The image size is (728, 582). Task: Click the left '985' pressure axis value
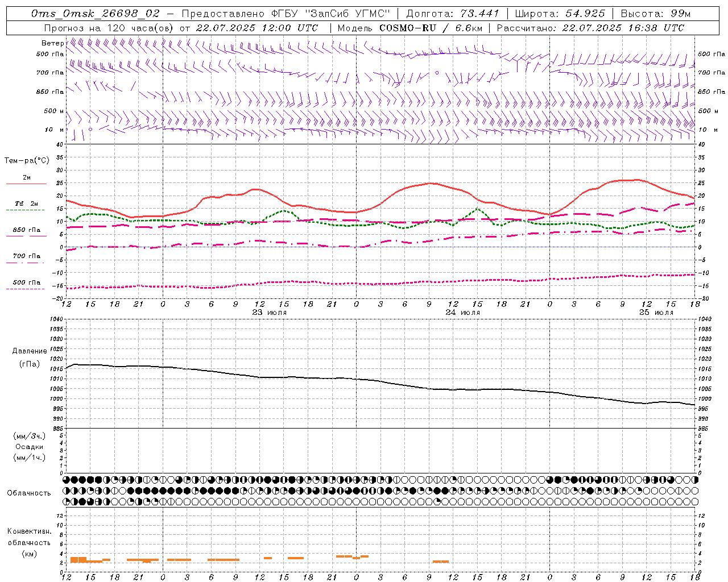57,429
